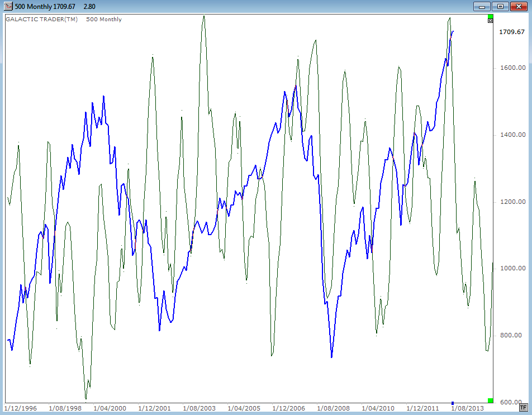Click the green square at chart's top-right corner

[x=490, y=17]
